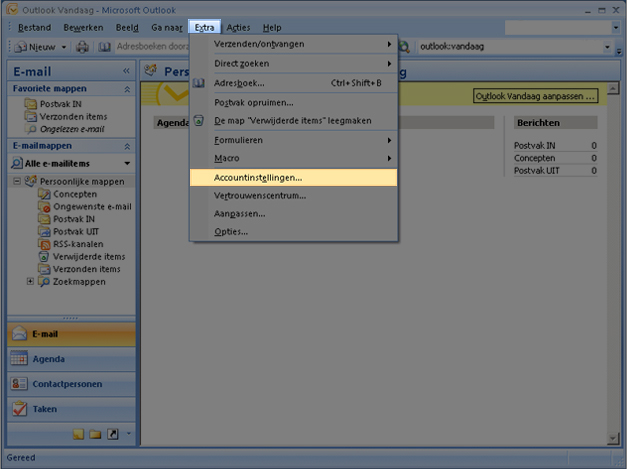Open the Beeld menu
627x469 pixels.
tap(127, 28)
